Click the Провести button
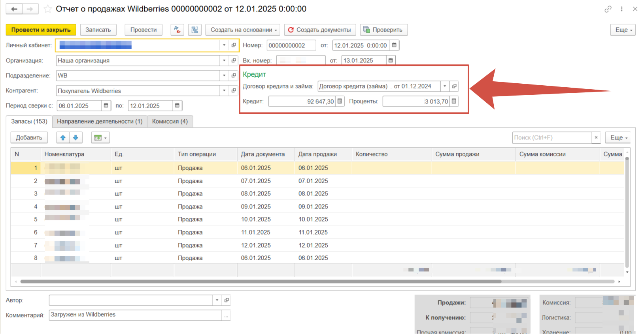The width and height of the screenshot is (644, 336). click(144, 30)
